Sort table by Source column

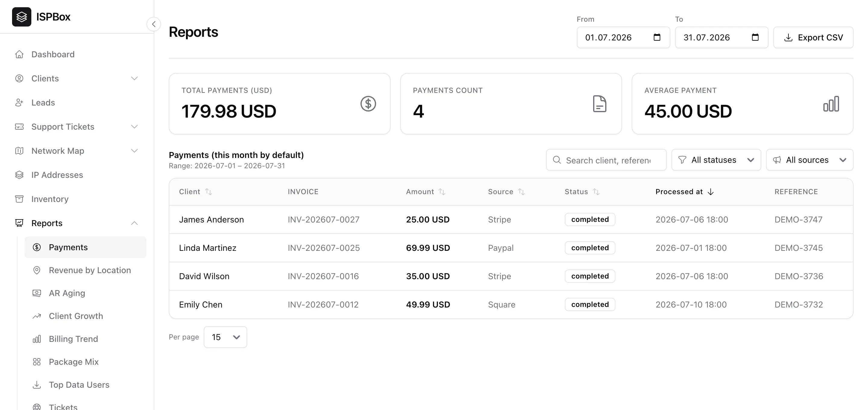coord(506,191)
